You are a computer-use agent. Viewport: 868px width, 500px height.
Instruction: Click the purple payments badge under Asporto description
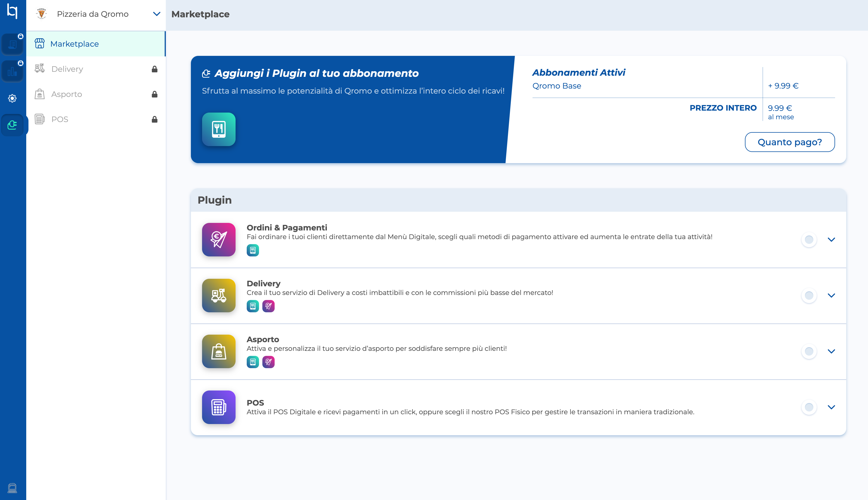point(268,362)
